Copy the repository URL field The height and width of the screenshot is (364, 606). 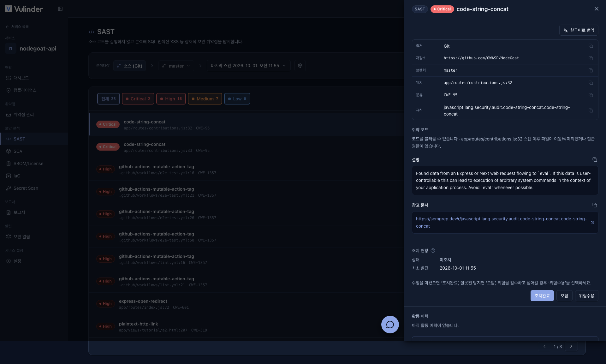pos(591,58)
